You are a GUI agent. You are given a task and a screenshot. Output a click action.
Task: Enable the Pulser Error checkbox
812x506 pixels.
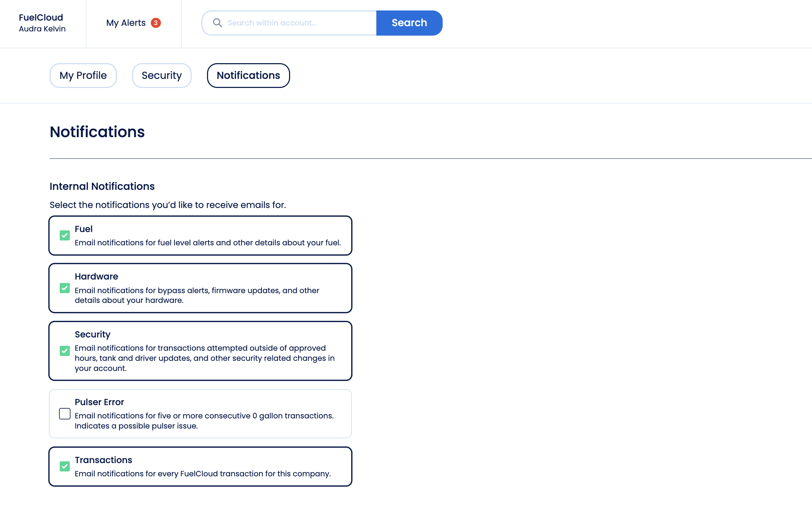65,414
